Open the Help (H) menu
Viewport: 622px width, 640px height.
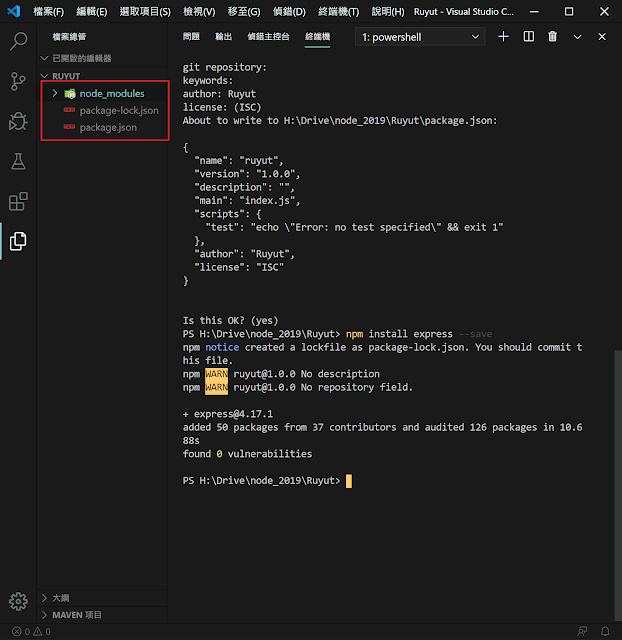point(388,11)
